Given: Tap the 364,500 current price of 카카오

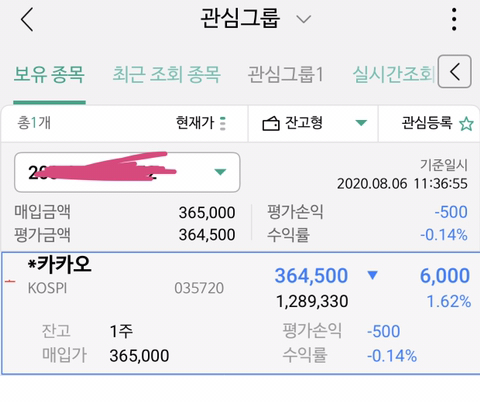Looking at the screenshot, I should [x=311, y=276].
